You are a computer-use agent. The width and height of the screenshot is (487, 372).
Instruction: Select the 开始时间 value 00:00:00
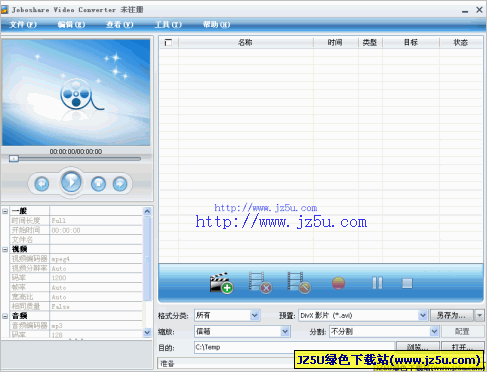96,230
